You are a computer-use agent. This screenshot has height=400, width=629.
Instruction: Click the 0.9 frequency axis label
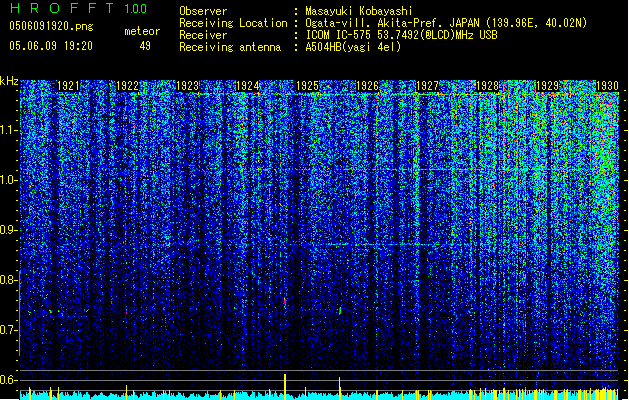pyautogui.click(x=9, y=230)
